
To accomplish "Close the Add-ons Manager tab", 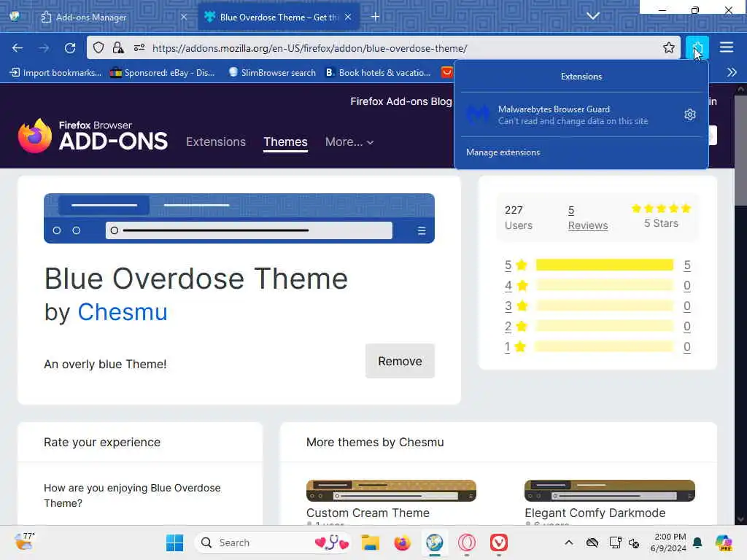I will pos(184,17).
